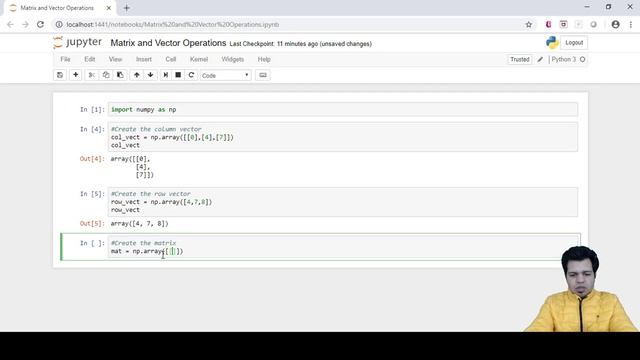Click the Jupyter logo
The image size is (640, 360).
click(x=78, y=42)
